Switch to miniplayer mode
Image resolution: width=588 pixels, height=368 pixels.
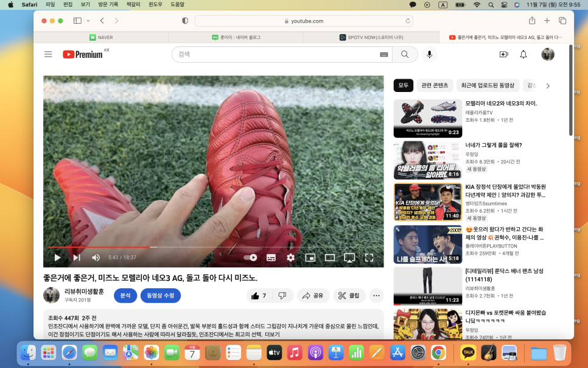(310, 258)
